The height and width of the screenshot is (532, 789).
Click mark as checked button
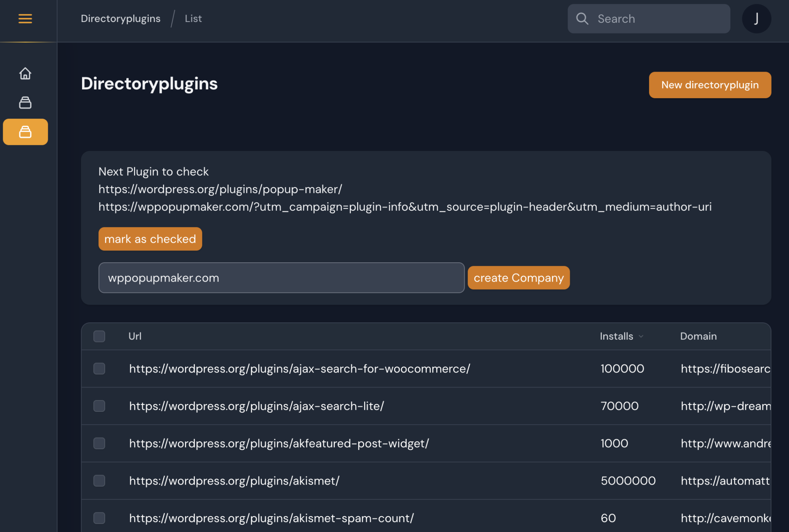tap(150, 239)
